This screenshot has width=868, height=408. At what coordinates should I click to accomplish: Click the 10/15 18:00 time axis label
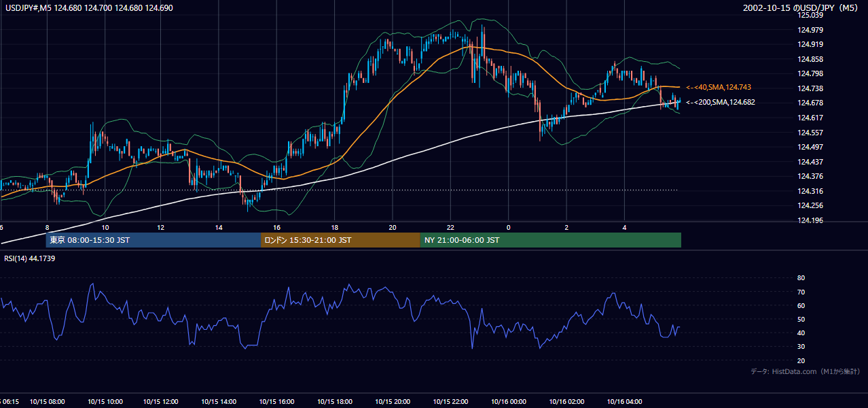[335, 402]
